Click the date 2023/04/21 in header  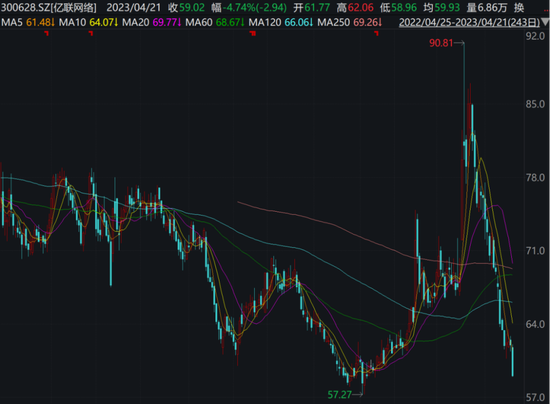[134, 7]
